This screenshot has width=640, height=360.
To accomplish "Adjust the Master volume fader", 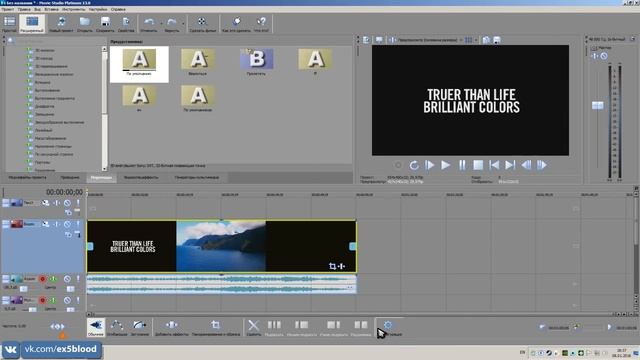I will tap(598, 105).
